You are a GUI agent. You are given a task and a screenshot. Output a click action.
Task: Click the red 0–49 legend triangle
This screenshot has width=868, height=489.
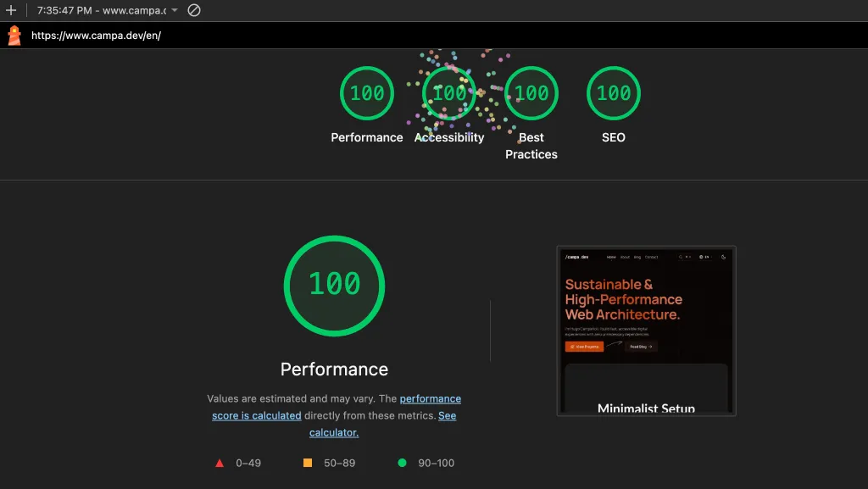click(220, 463)
